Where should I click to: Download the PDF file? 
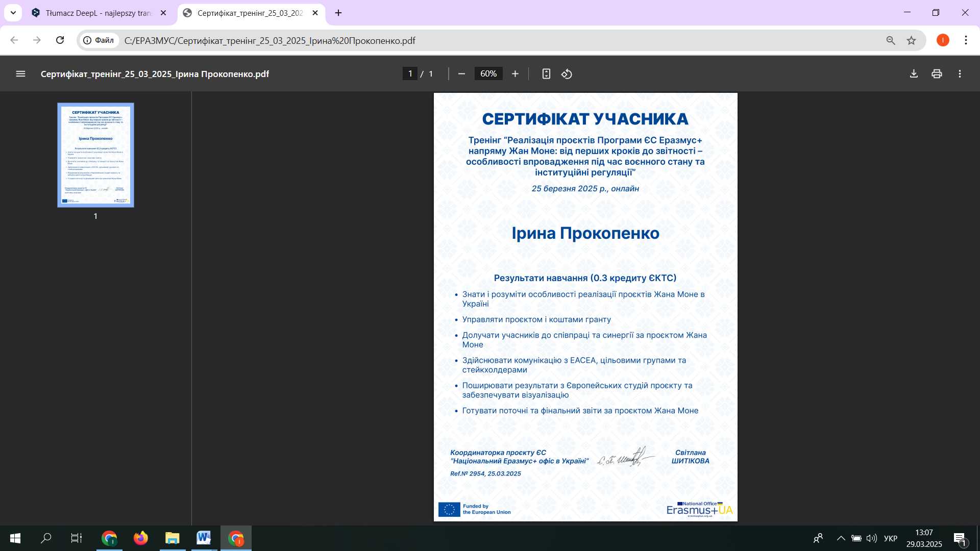(914, 74)
